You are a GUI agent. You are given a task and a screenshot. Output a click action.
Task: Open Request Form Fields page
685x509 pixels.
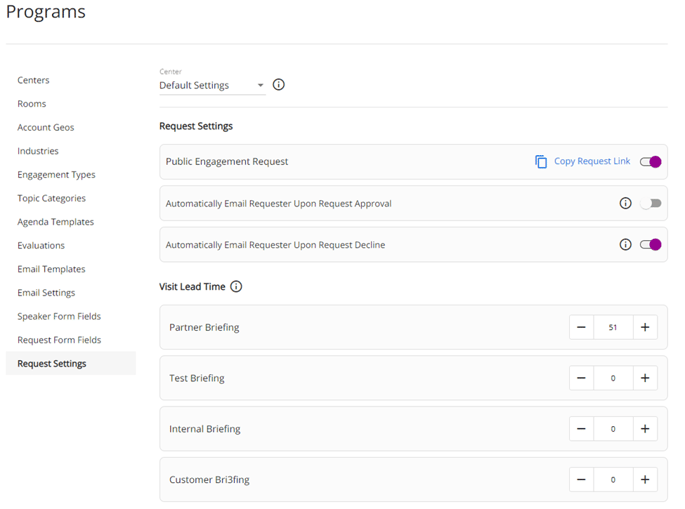(x=59, y=340)
